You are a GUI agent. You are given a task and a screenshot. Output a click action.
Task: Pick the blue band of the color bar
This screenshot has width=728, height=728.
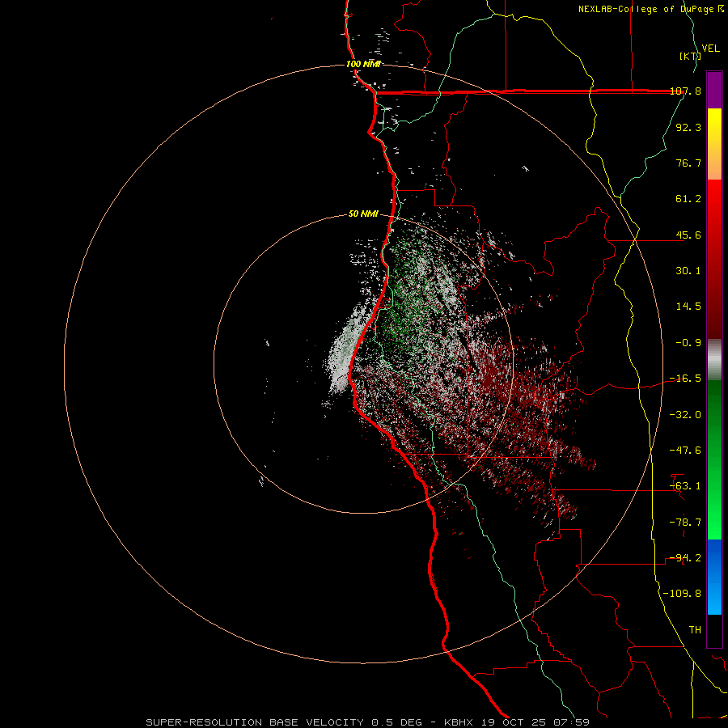click(714, 577)
